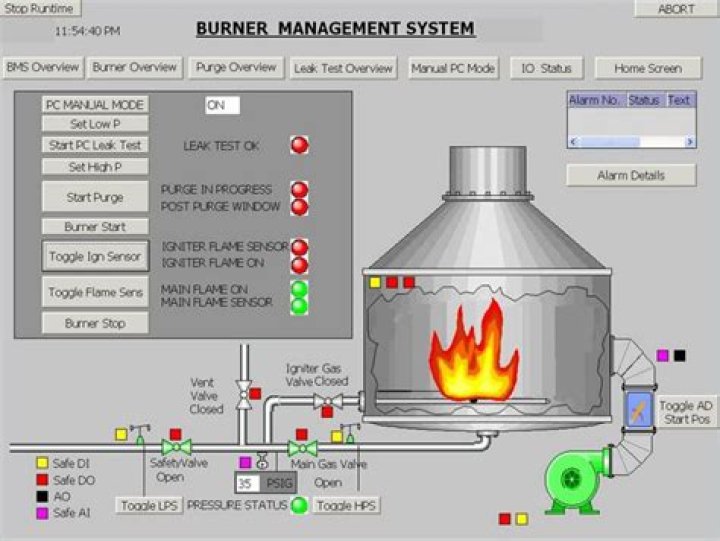Click the red indicator above Safety Valve
The image size is (720, 541).
pos(175,434)
